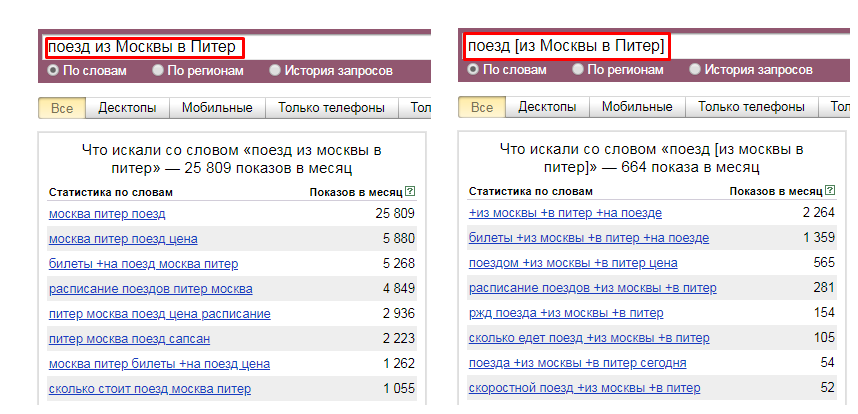The image size is (858, 414).
Task: Switch to 'Только телефоны' tab in right panel
Action: pyautogui.click(x=751, y=107)
